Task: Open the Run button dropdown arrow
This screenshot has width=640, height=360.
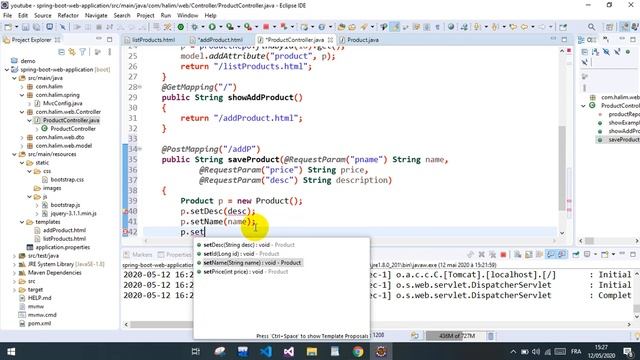Action: coord(221,27)
